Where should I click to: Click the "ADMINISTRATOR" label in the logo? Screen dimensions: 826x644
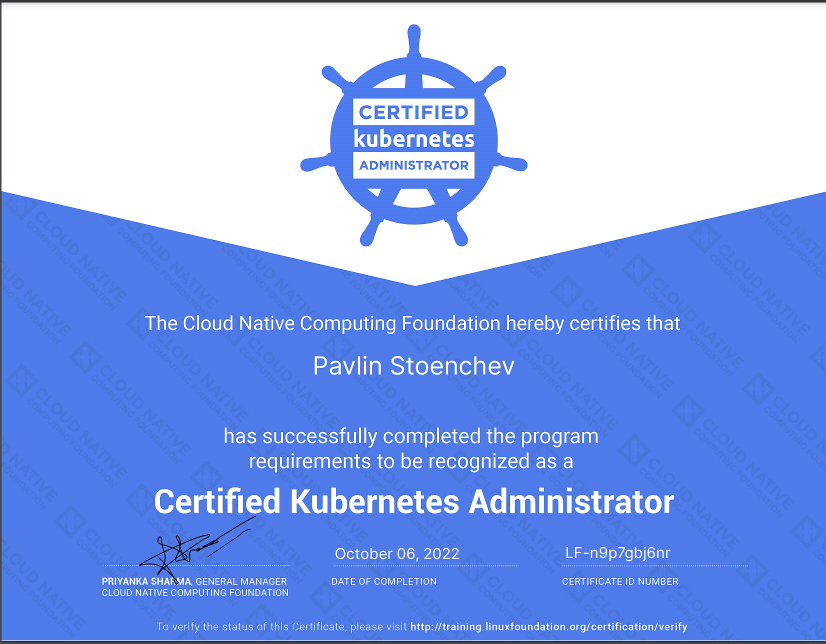point(414,165)
